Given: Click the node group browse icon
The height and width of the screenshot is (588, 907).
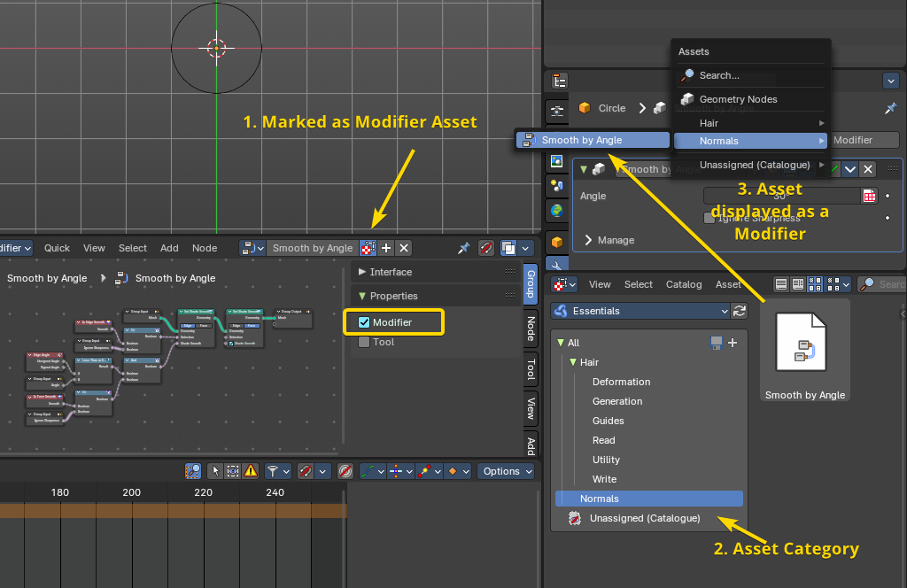Looking at the screenshot, I should coord(252,248).
